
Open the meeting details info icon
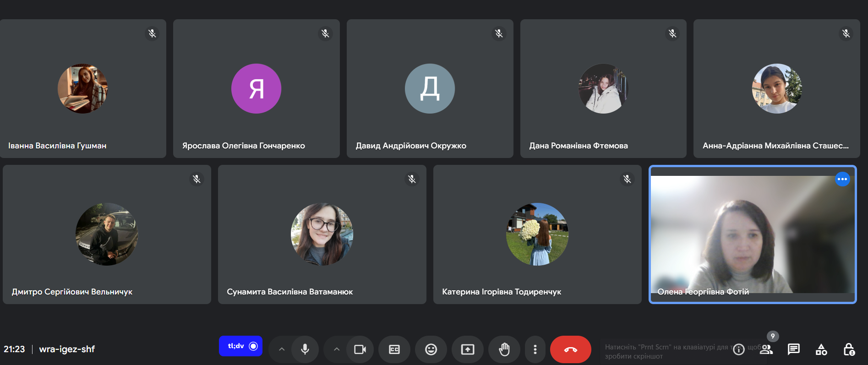point(739,350)
